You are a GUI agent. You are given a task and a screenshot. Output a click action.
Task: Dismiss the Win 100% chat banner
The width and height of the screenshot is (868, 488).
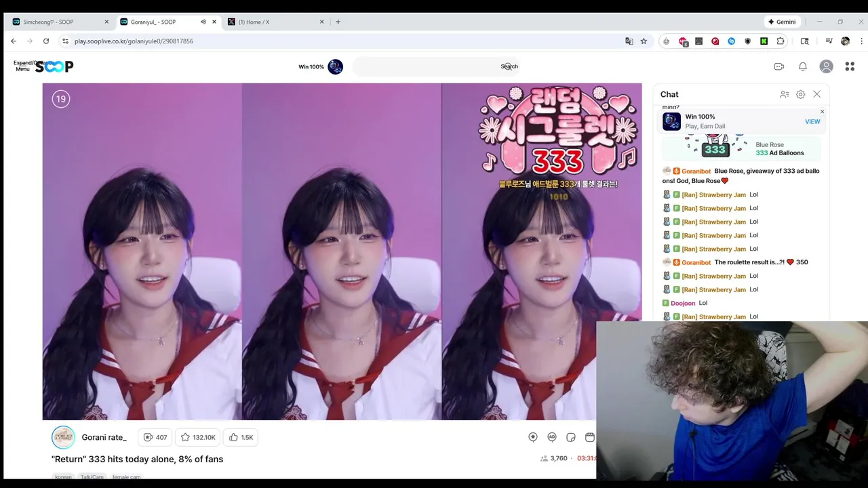tap(822, 112)
